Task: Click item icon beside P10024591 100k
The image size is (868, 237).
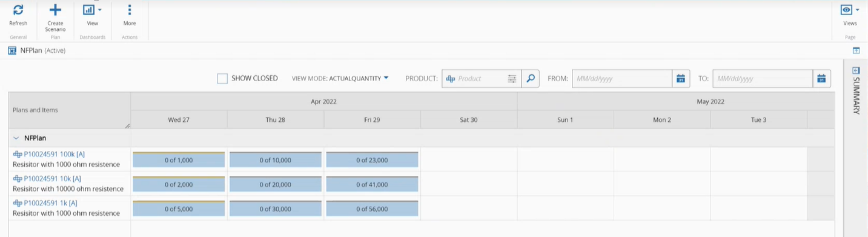Action: (18, 155)
